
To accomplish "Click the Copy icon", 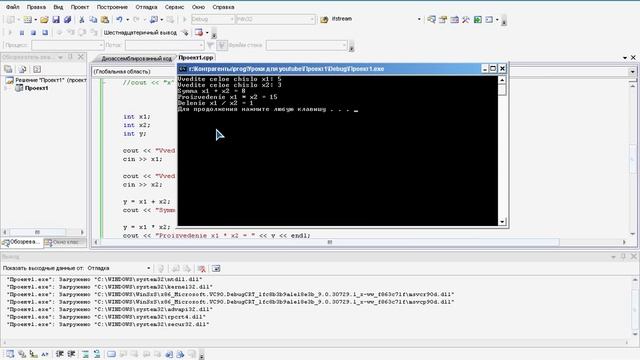I will click(x=93, y=19).
